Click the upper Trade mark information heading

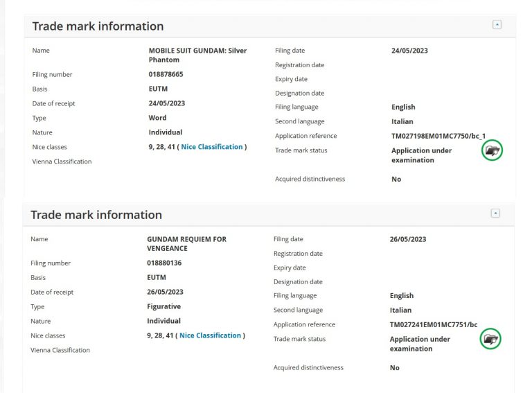(98, 26)
